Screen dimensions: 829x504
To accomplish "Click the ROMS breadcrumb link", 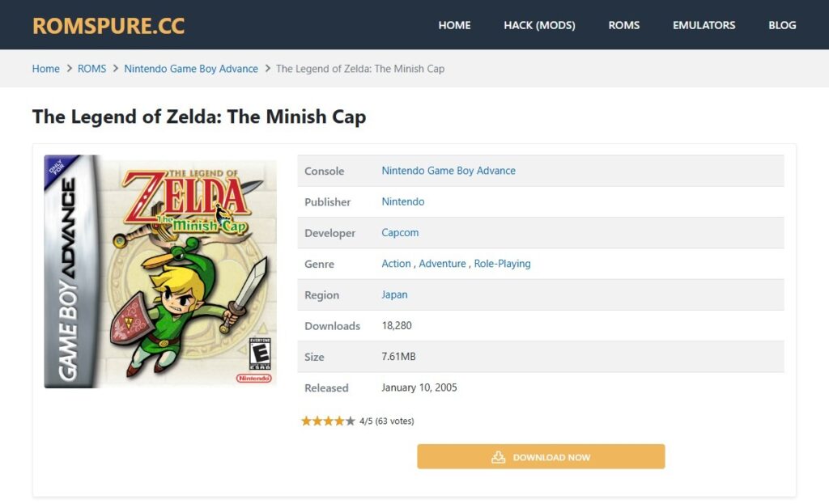I will click(92, 69).
